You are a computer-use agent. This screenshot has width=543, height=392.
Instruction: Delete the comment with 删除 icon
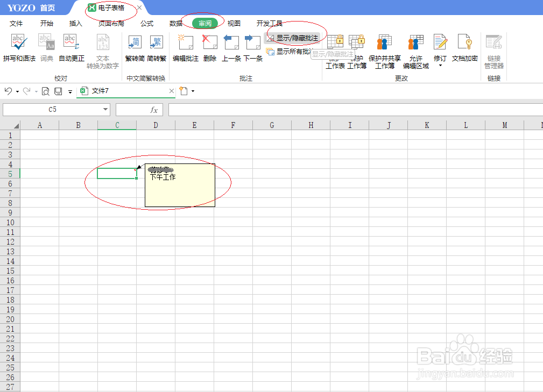[210, 42]
